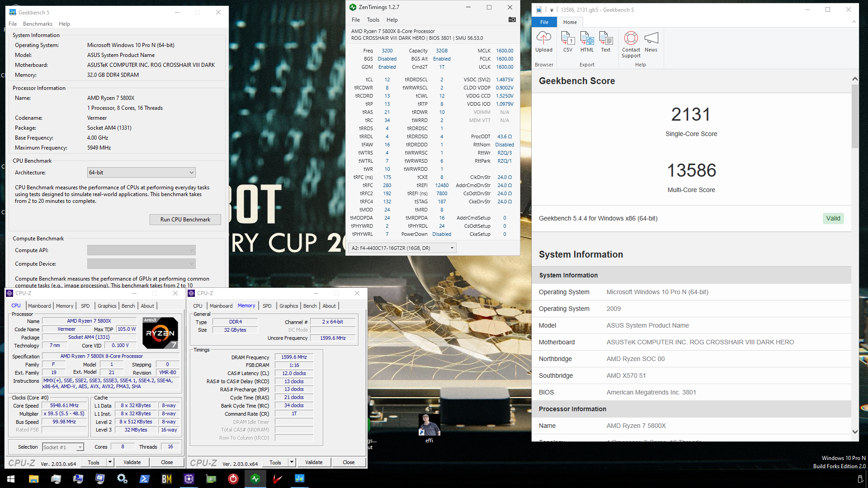Click Validate in left CPU-Z window
This screenshot has height=488, width=868.
point(132,462)
